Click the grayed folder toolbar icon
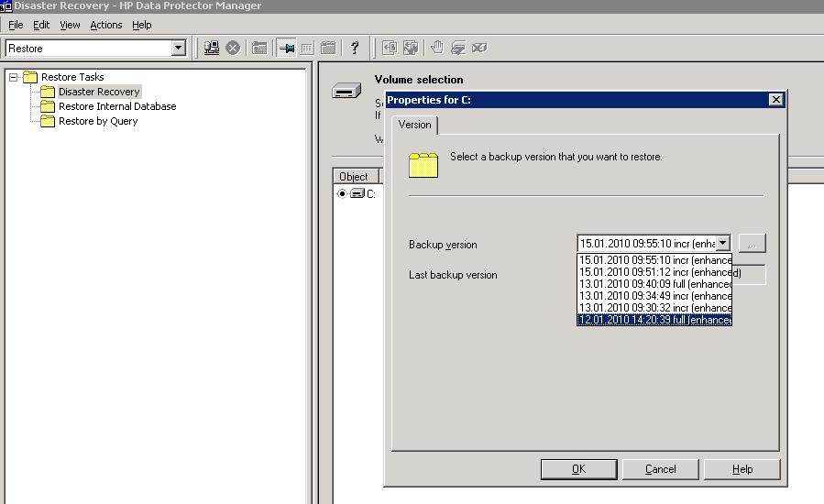This screenshot has height=504, width=824. coord(259,49)
